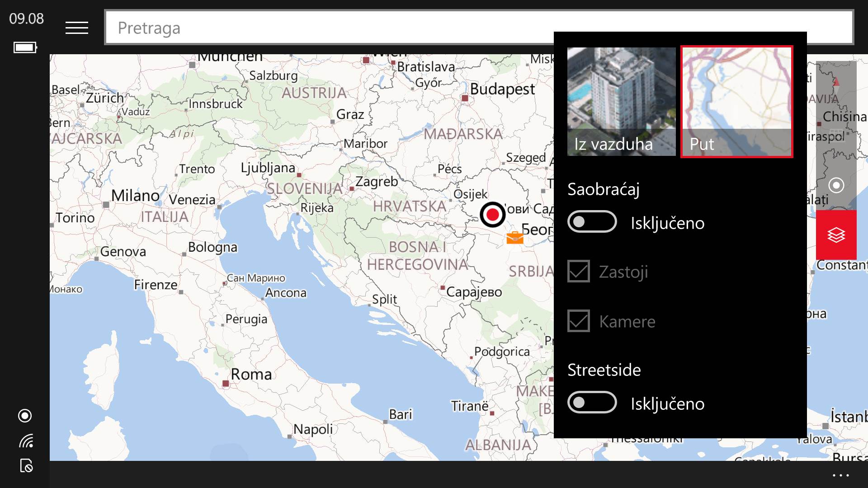Viewport: 868px width, 488px height.
Task: Select the Put road map view
Action: [736, 102]
